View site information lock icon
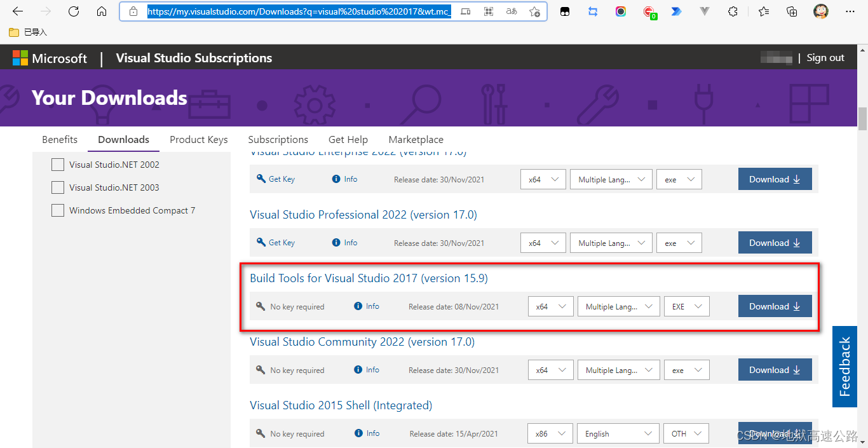Image resolution: width=868 pixels, height=448 pixels. [133, 11]
